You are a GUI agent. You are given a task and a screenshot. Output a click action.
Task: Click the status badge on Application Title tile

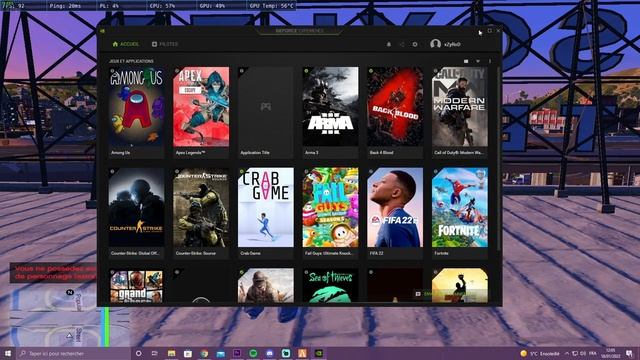point(242,71)
